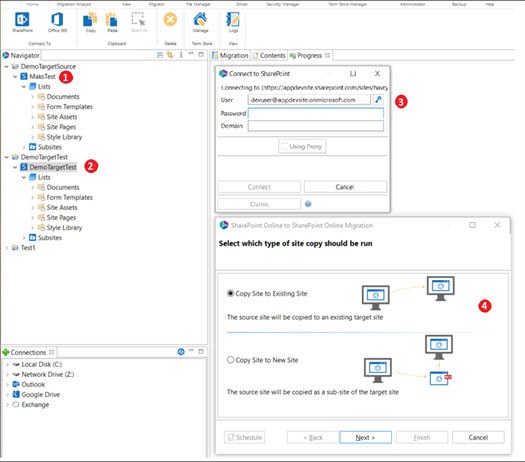Viewport: 525px width, 462px height.
Task: Click Next in migration wizard
Action: tap(365, 437)
